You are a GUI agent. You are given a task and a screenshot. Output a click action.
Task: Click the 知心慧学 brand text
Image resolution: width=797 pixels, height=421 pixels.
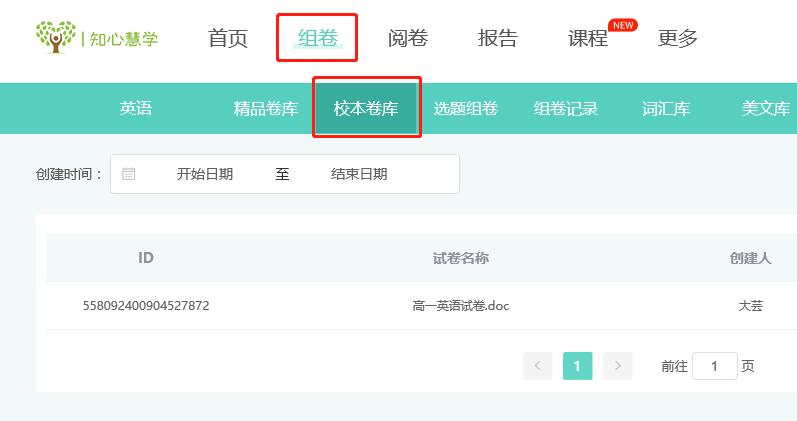[124, 39]
